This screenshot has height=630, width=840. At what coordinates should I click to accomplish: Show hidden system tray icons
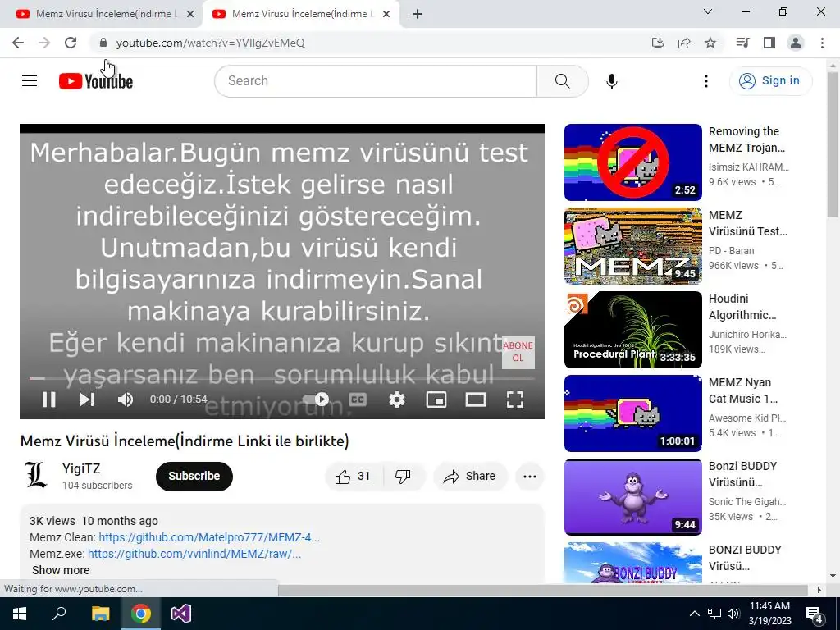[x=694, y=614]
